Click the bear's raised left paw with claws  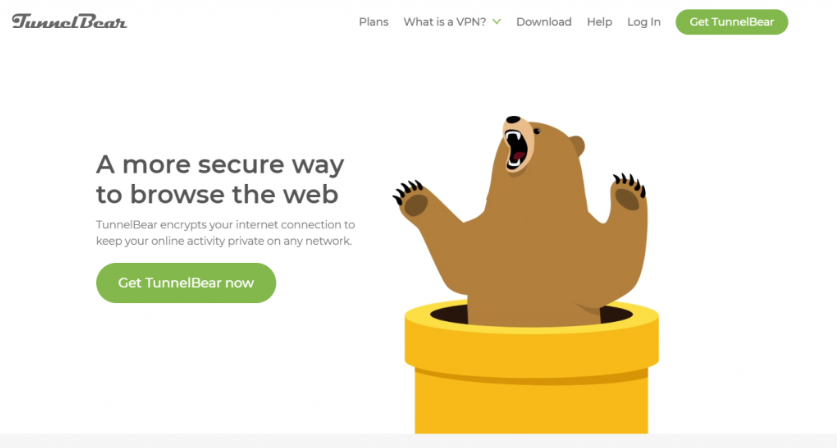point(411,198)
